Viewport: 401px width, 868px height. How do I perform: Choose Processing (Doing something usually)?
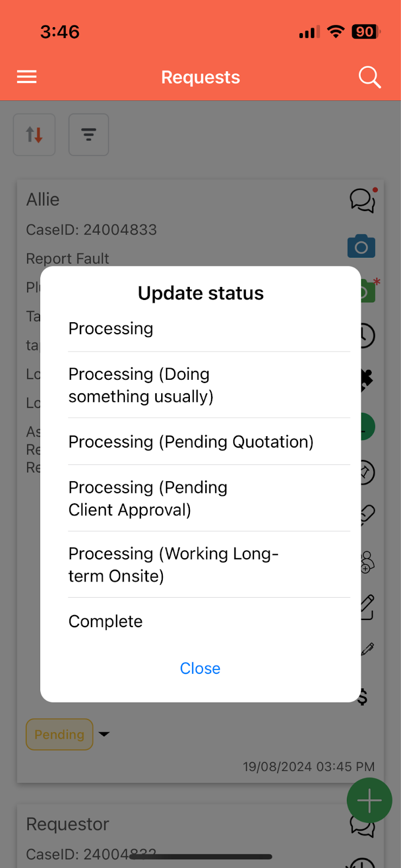tap(141, 385)
